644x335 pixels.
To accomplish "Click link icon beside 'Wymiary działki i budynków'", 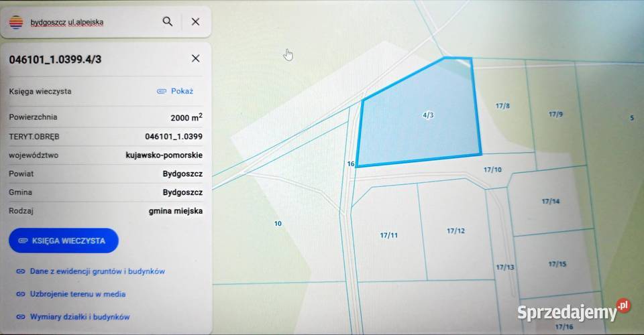I will point(21,316).
